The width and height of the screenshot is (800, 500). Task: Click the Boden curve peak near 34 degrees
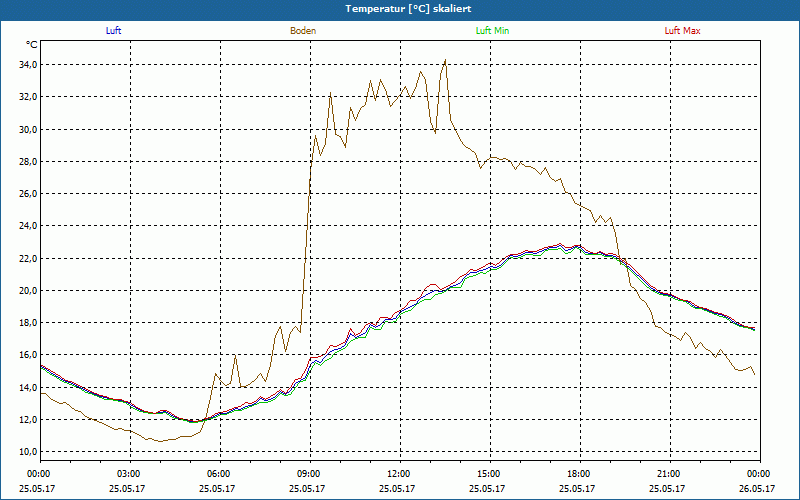(x=445, y=60)
